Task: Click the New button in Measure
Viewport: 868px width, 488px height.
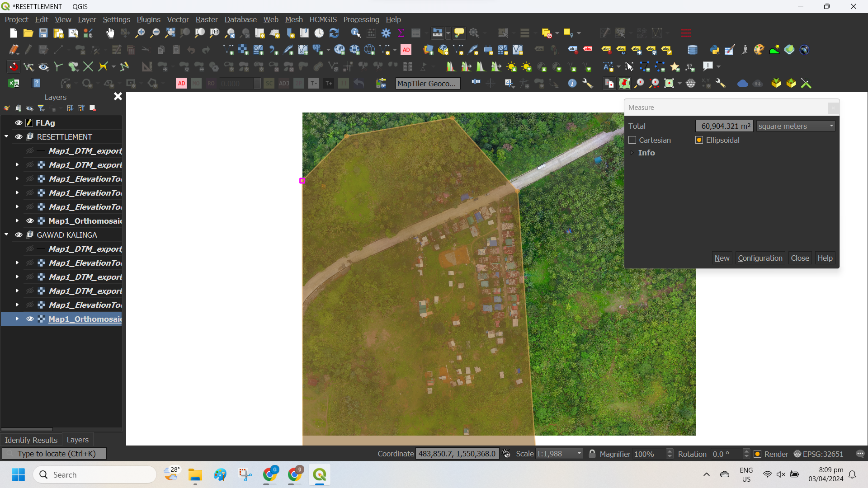Action: click(x=722, y=258)
